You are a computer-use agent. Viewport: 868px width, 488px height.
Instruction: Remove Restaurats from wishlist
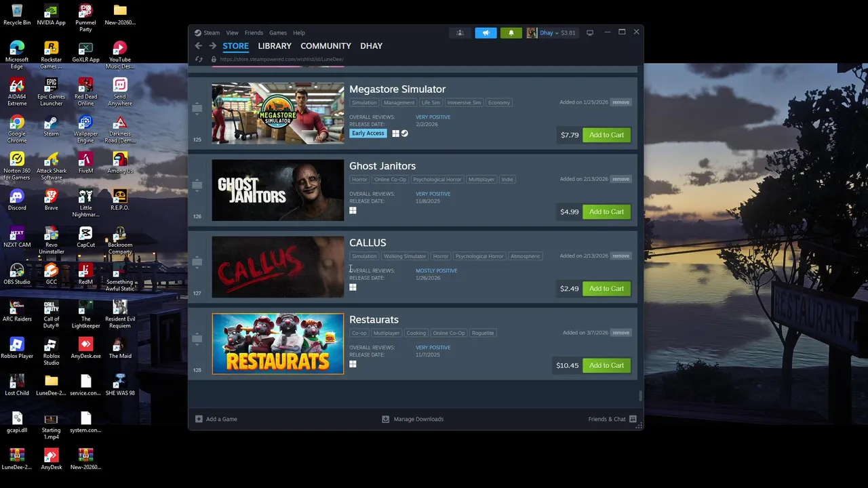[x=620, y=333]
